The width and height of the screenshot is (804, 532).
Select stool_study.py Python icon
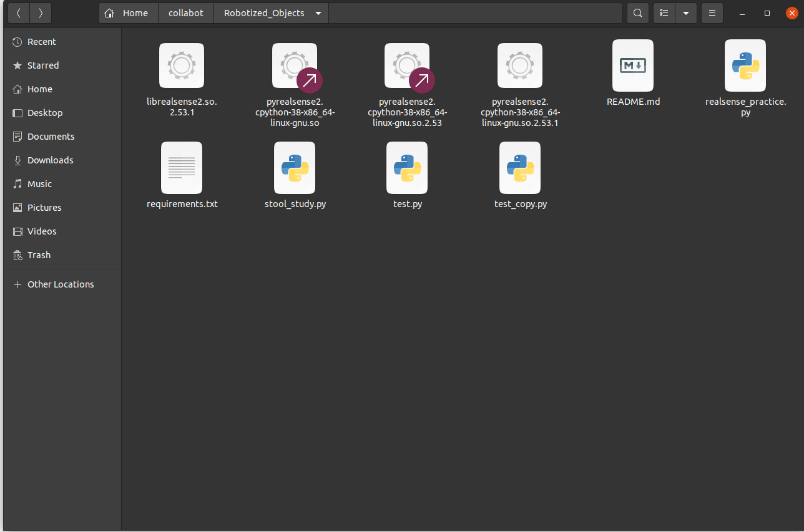tap(295, 168)
